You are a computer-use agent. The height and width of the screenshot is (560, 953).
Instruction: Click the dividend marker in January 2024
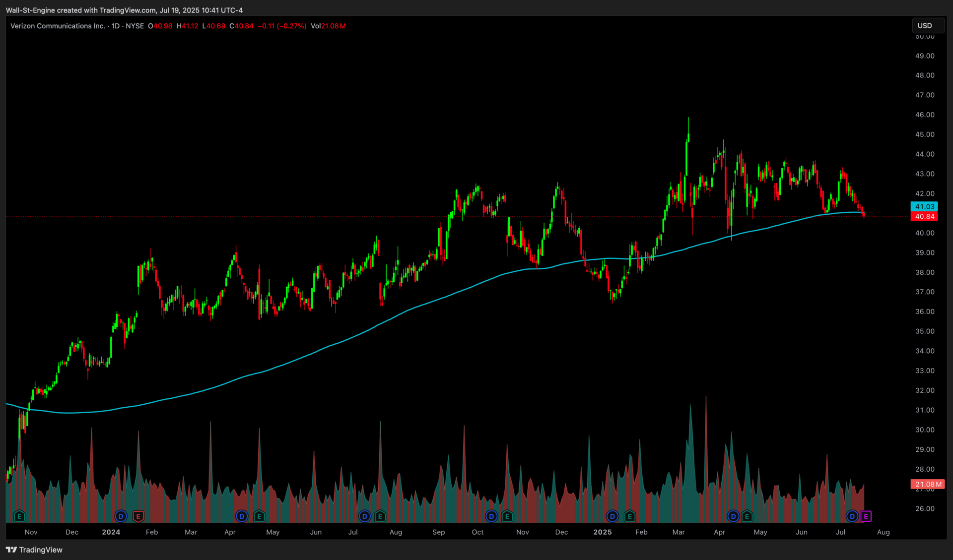point(121,516)
